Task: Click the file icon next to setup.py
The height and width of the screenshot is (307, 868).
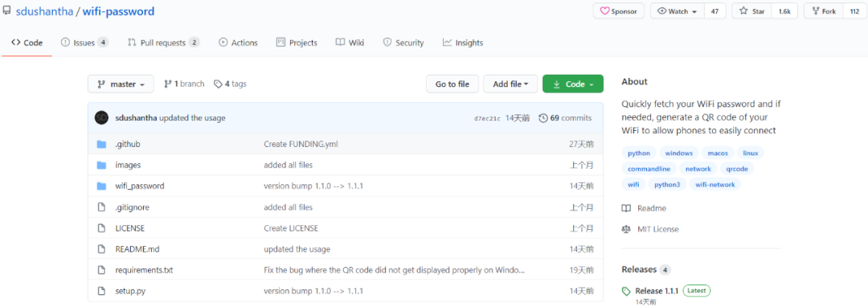Action: [101, 290]
